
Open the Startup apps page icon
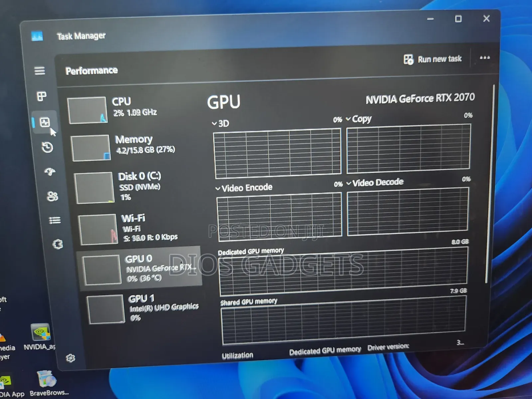[x=50, y=172]
